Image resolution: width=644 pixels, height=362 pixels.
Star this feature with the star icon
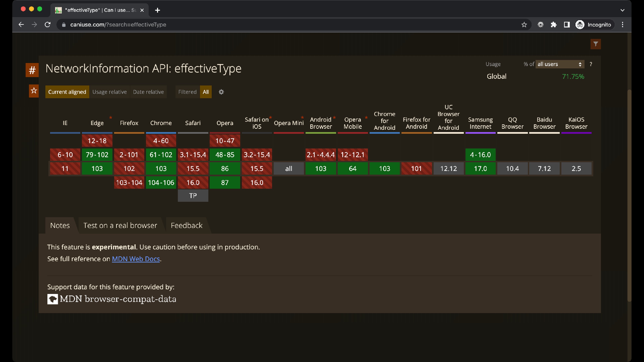34,91
